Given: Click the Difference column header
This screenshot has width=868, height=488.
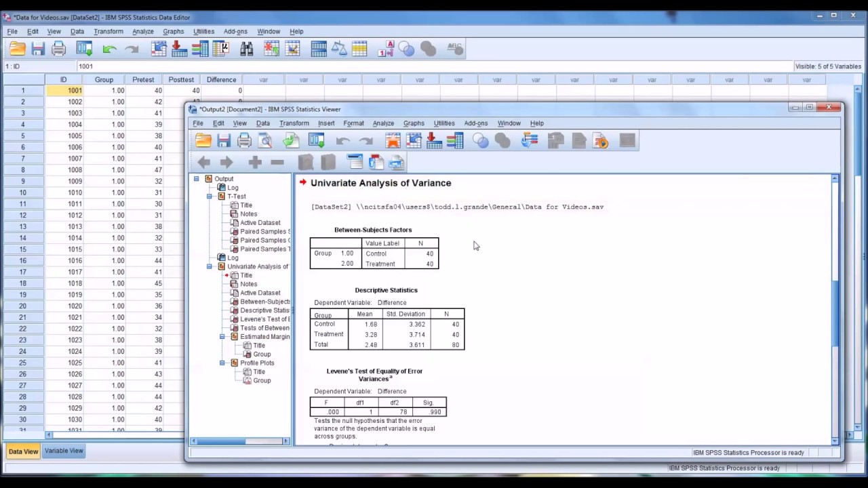Looking at the screenshot, I should click(x=221, y=79).
